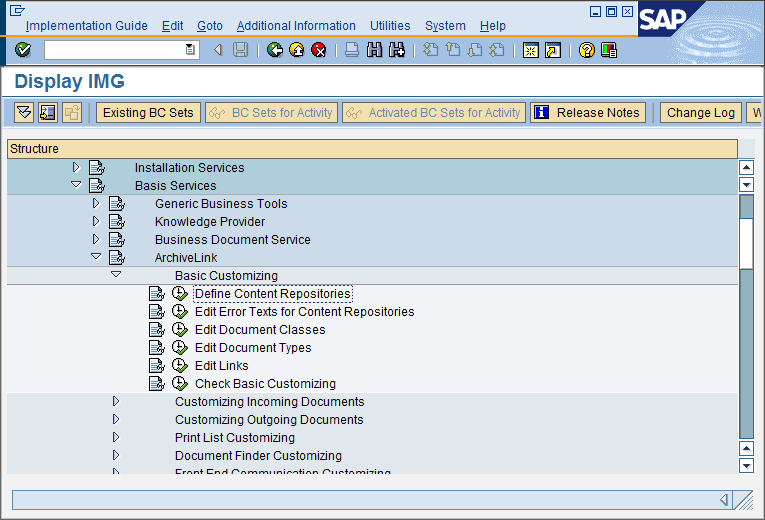Collapse the ArchiveLink node

click(96, 258)
